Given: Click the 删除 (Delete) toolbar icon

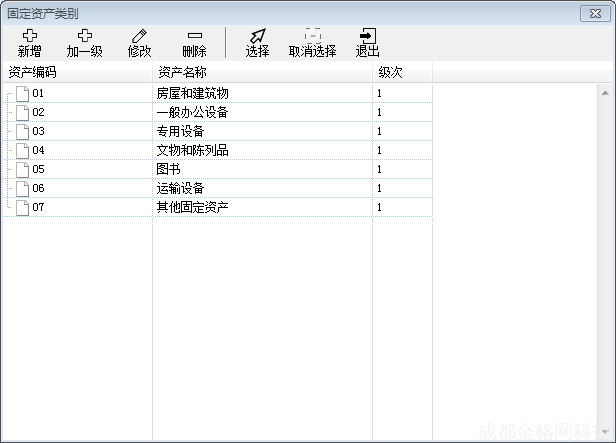Looking at the screenshot, I should coord(195,36).
